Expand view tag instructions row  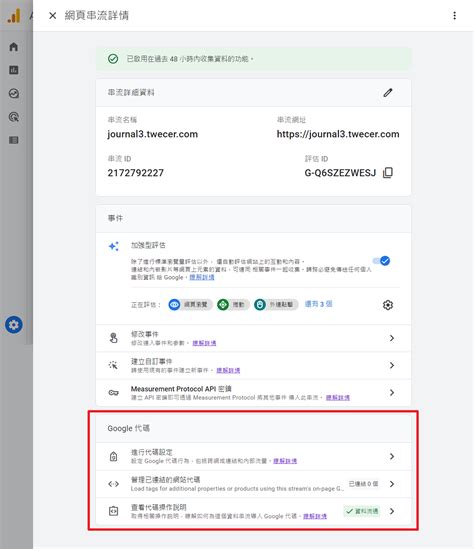(253, 511)
